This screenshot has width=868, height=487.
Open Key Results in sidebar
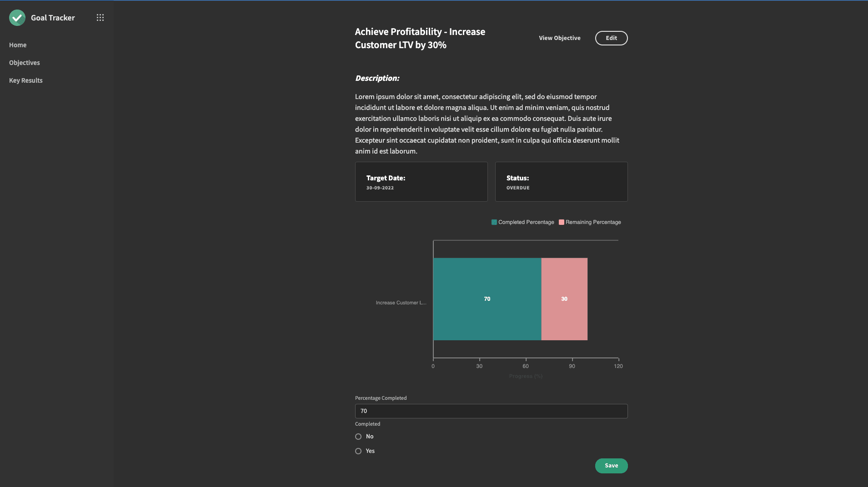point(26,80)
